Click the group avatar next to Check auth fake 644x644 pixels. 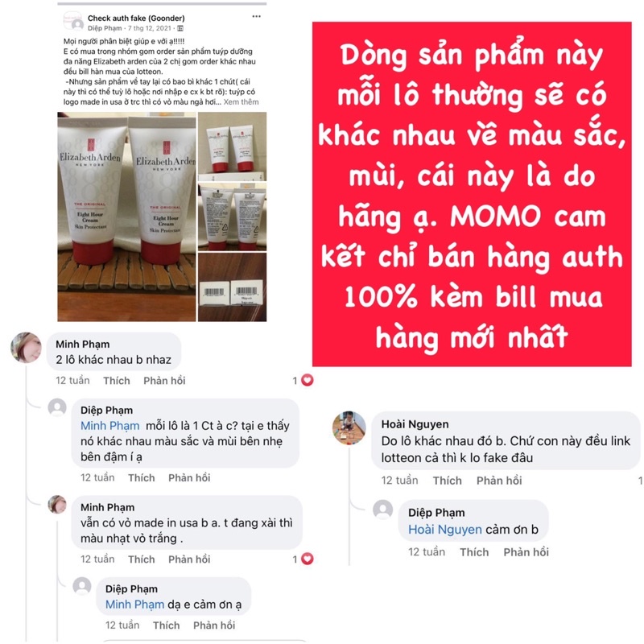click(x=73, y=21)
